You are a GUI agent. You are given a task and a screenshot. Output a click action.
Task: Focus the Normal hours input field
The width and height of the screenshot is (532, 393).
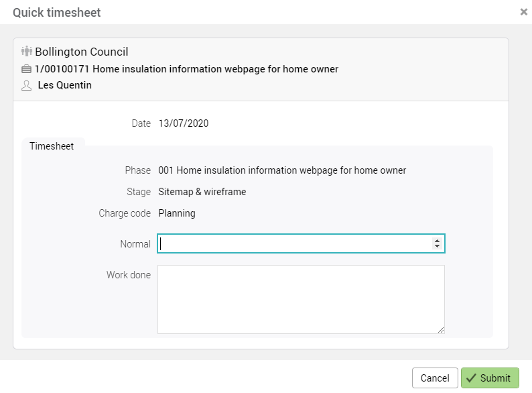click(295, 244)
